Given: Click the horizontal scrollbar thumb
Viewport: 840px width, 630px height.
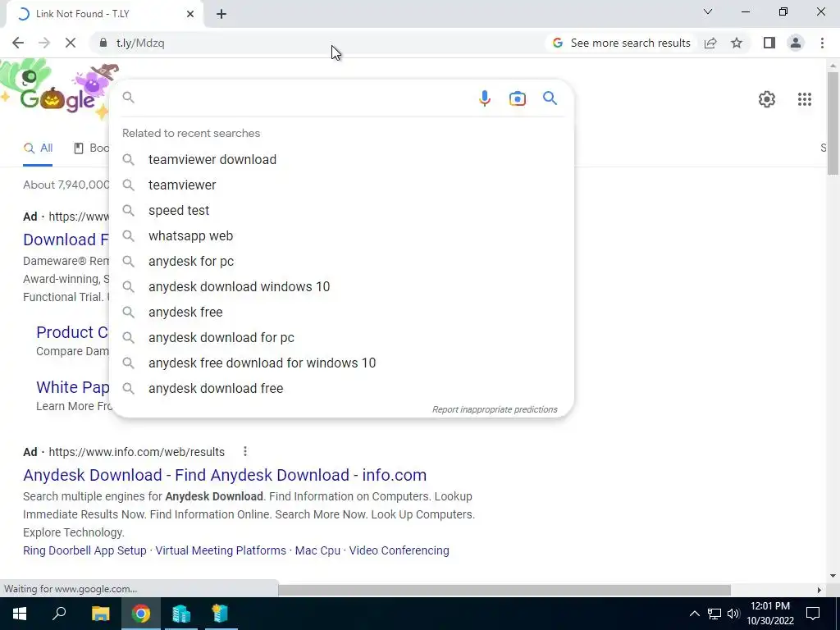Looking at the screenshot, I should tap(504, 590).
